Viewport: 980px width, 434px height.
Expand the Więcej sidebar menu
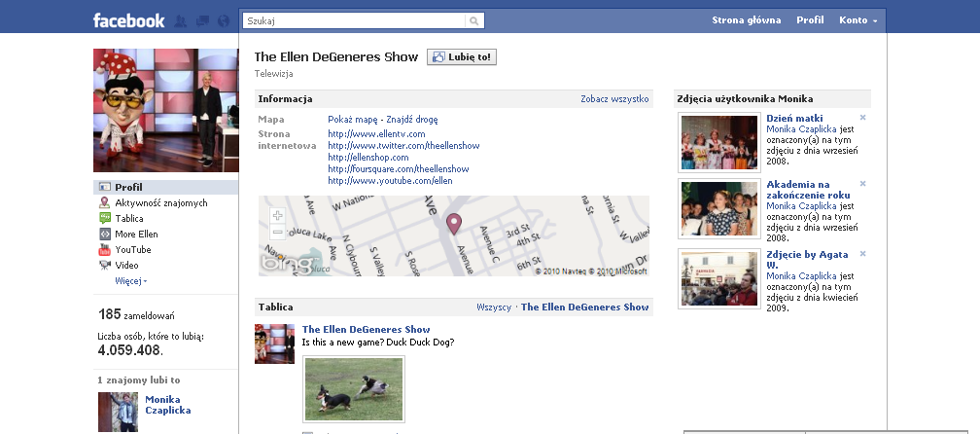point(130,281)
